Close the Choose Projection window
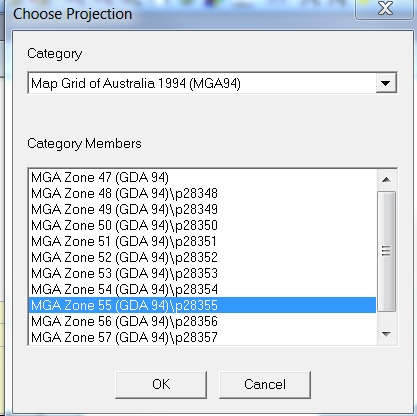Screen dimensions: 417x416 (x=385, y=9)
